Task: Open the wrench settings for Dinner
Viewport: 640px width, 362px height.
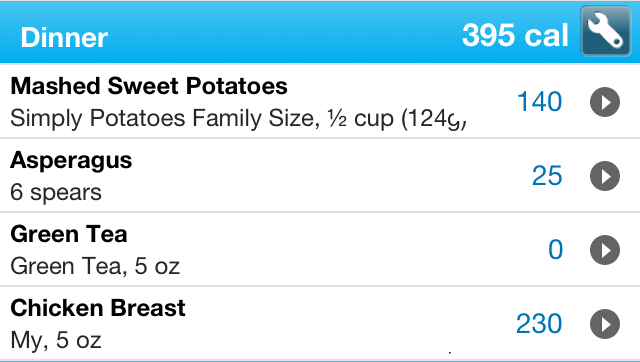Action: tap(606, 31)
